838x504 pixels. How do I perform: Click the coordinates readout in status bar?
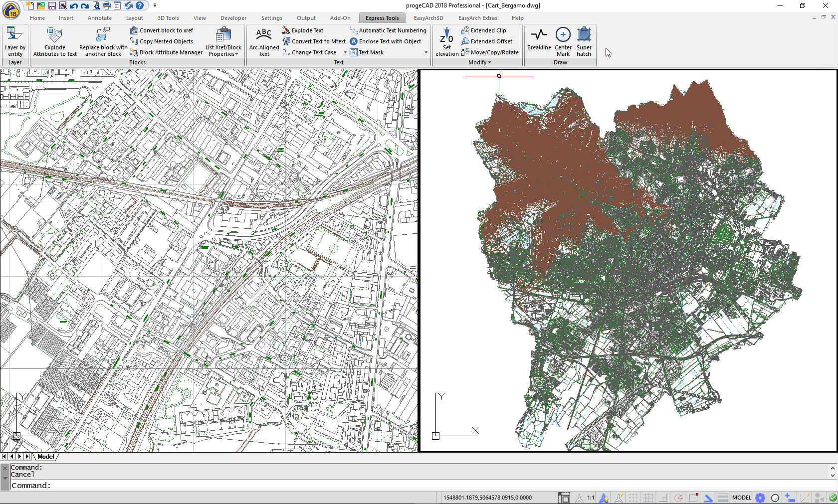click(x=487, y=498)
